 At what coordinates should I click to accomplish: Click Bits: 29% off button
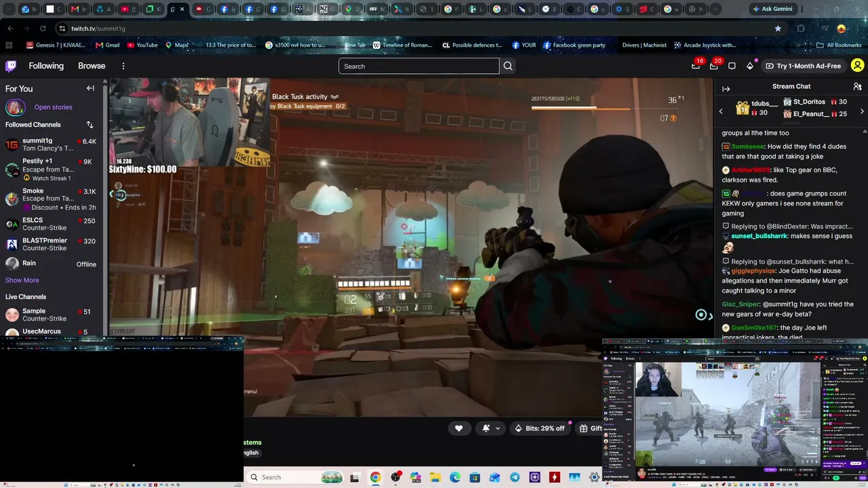(x=540, y=428)
